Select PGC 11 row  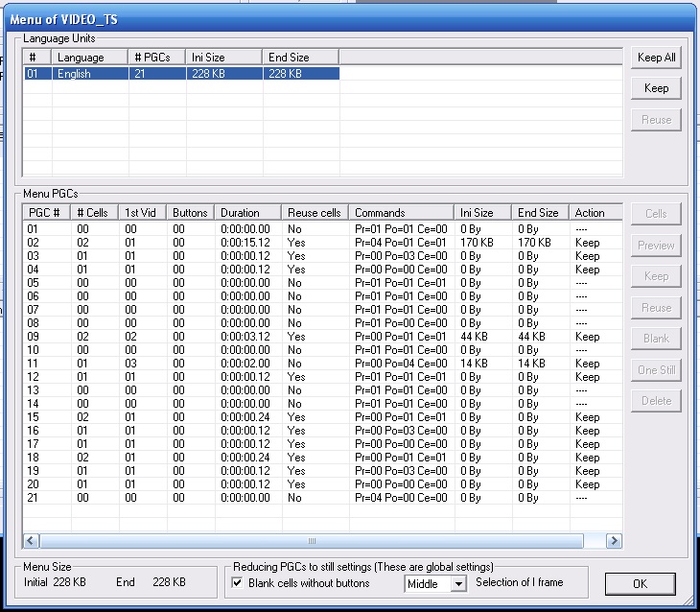(323, 364)
